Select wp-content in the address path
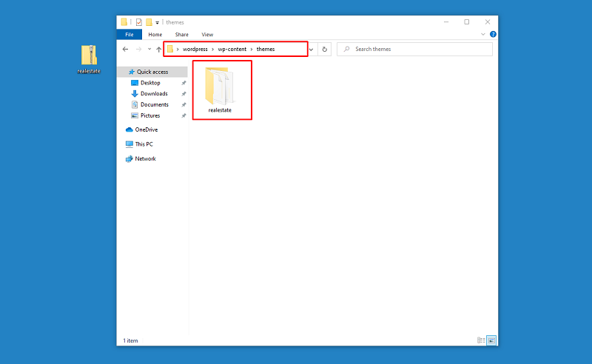 click(232, 49)
